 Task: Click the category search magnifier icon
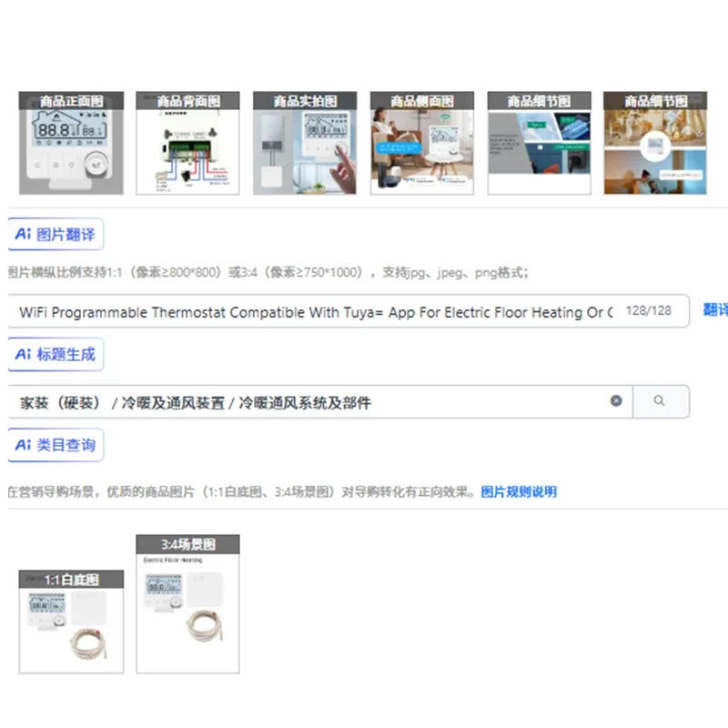click(x=659, y=400)
